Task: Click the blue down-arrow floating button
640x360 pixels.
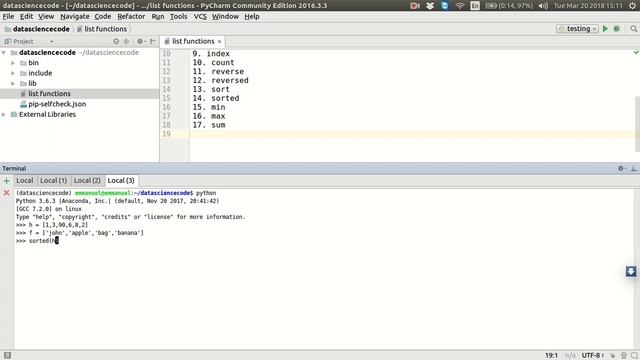Action: point(631,271)
